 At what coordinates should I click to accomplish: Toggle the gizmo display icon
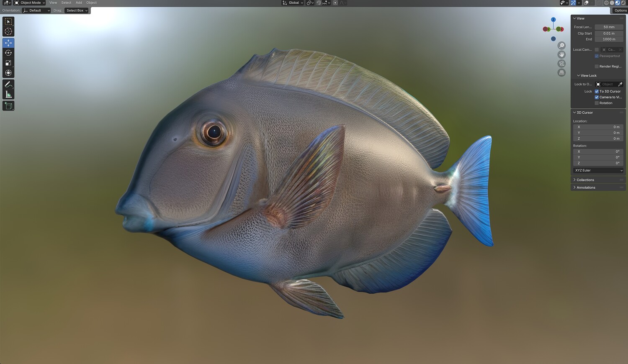click(574, 3)
